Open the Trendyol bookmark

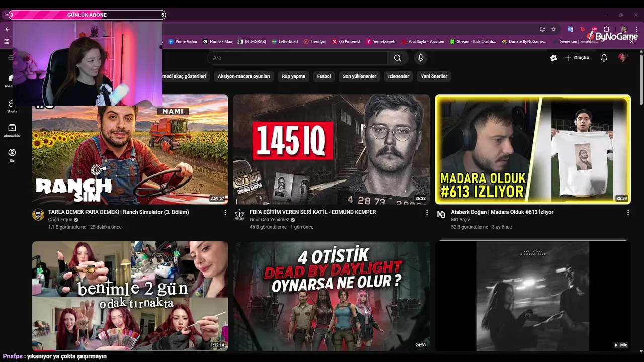pyautogui.click(x=315, y=42)
